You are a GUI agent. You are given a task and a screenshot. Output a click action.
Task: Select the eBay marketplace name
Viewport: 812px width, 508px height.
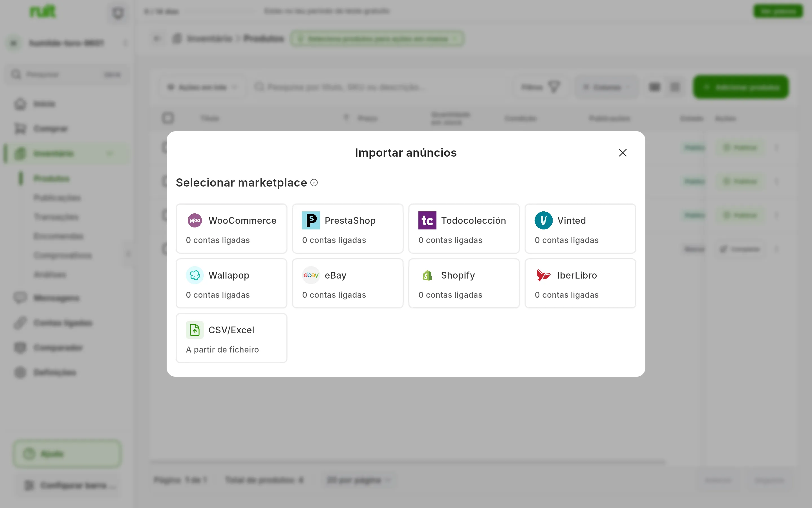pos(336,275)
